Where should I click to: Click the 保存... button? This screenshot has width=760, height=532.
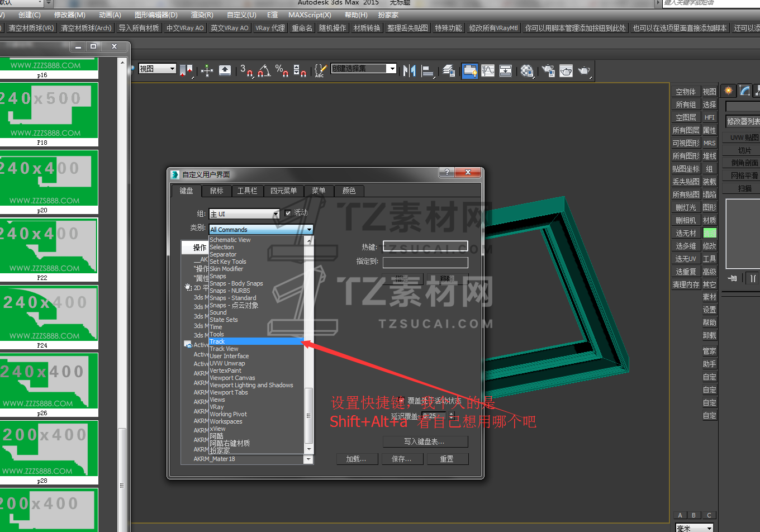coord(401,459)
